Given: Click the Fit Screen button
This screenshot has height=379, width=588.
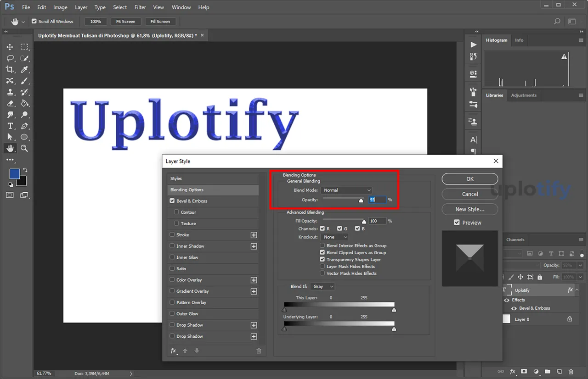Looking at the screenshot, I should (125, 22).
